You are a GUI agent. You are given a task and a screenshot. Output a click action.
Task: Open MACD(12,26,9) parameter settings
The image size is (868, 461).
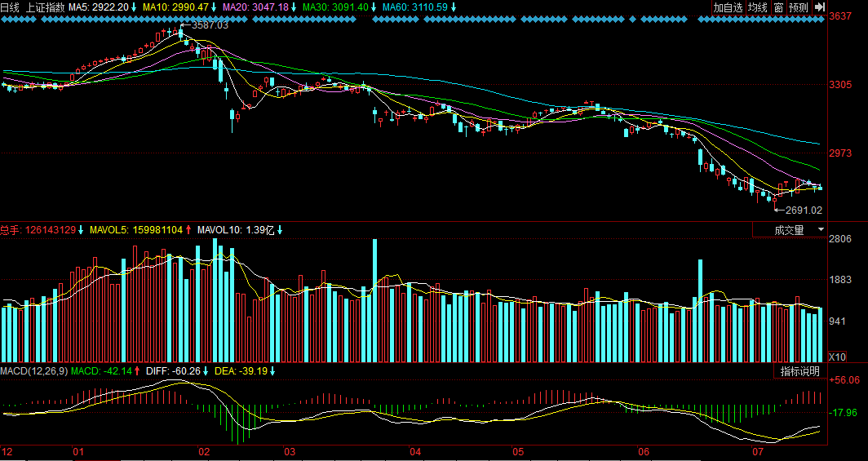pyautogui.click(x=33, y=371)
